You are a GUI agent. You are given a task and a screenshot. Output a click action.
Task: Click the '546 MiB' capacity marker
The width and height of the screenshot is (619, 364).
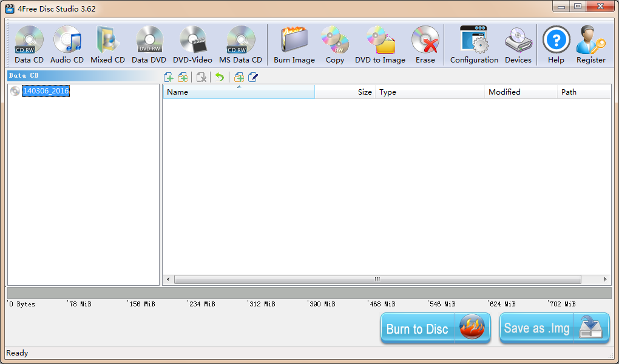[442, 304]
